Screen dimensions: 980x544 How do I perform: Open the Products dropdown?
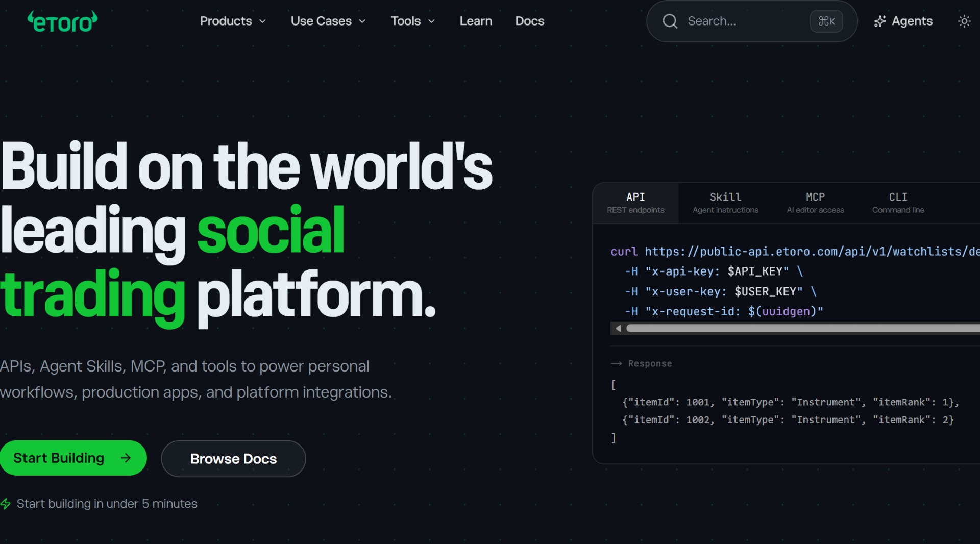(232, 21)
